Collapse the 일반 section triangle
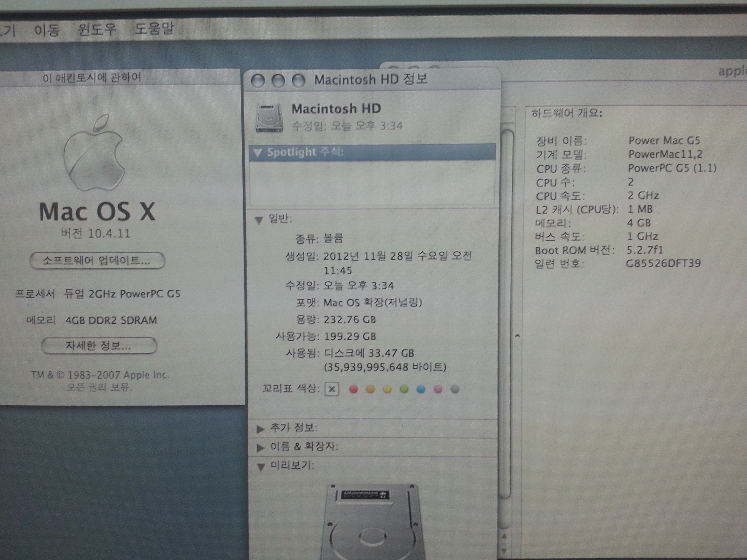This screenshot has height=560, width=747. coord(259,220)
